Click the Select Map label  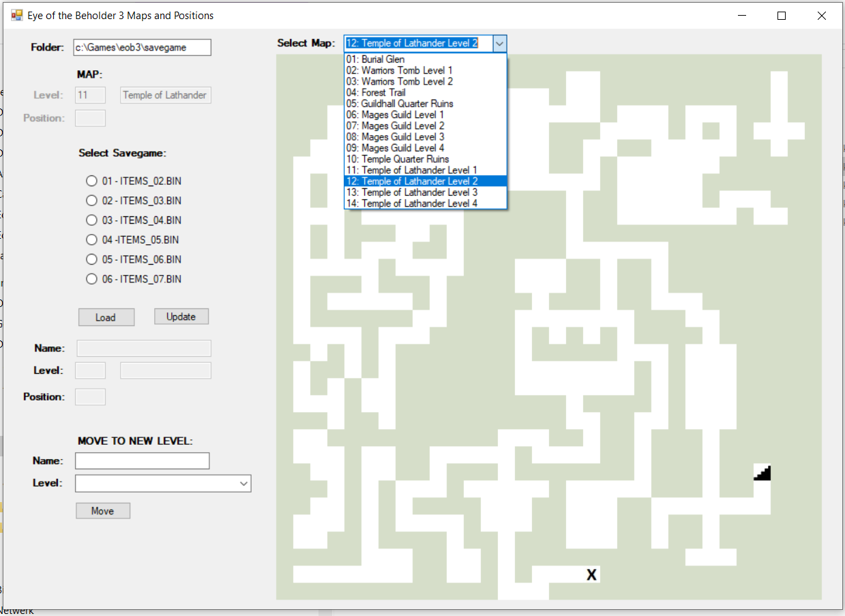point(306,43)
